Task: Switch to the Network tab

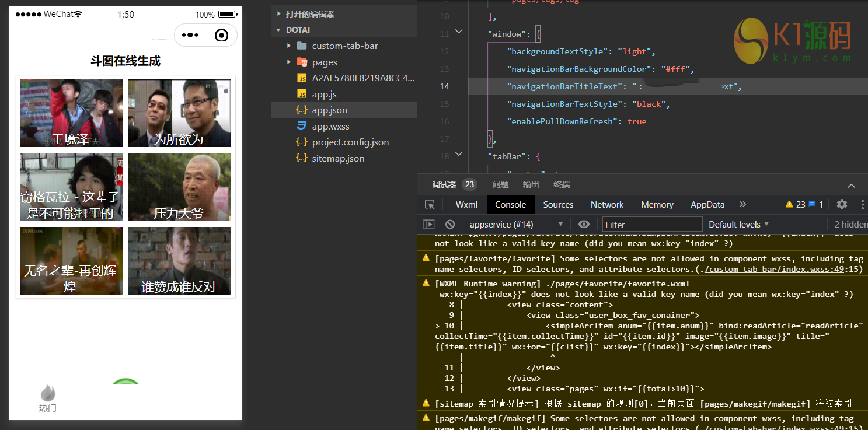Action: [607, 205]
